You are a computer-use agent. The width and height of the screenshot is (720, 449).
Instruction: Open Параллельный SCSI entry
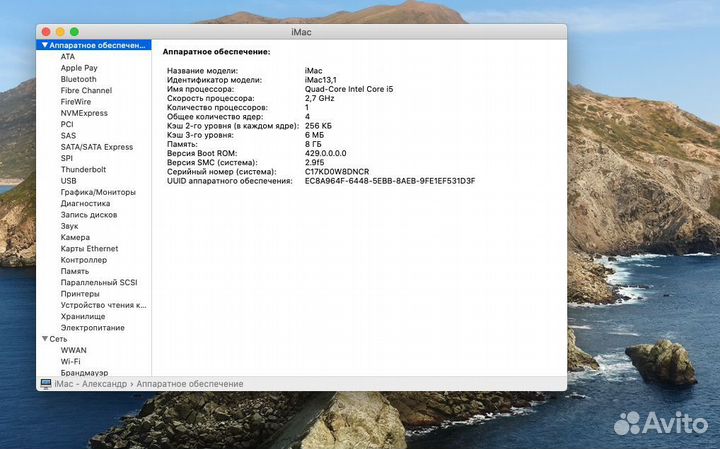[99, 282]
